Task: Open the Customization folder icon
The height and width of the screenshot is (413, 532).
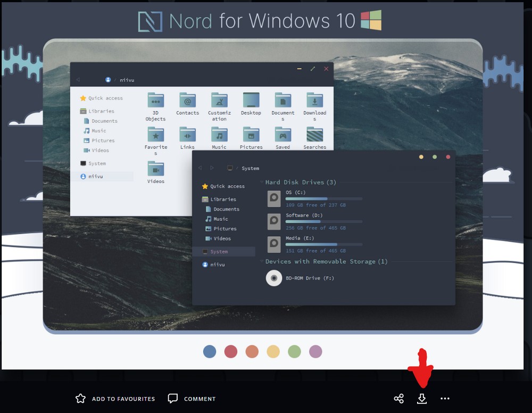Action: [x=219, y=101]
